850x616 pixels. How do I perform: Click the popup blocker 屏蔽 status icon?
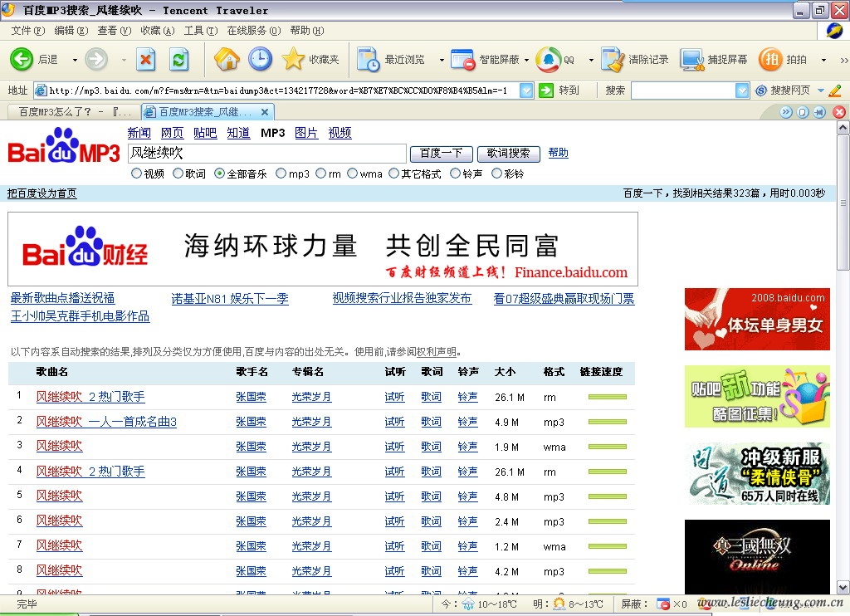662,604
